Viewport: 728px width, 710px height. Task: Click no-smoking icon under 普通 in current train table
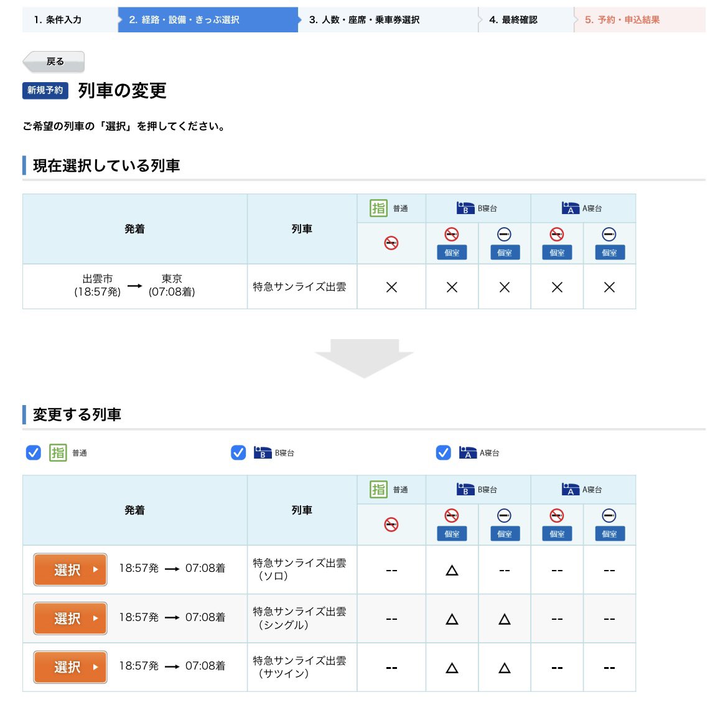(391, 243)
